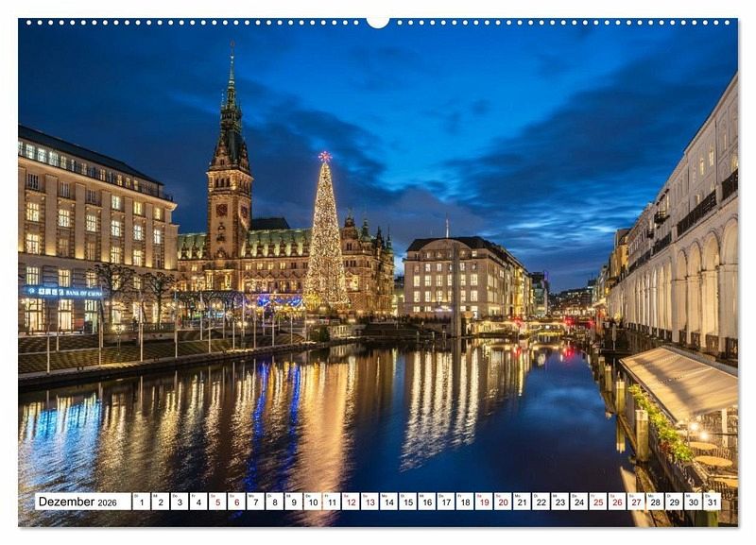
Task: Select day 11 in the calendar strip
Action: [332, 502]
